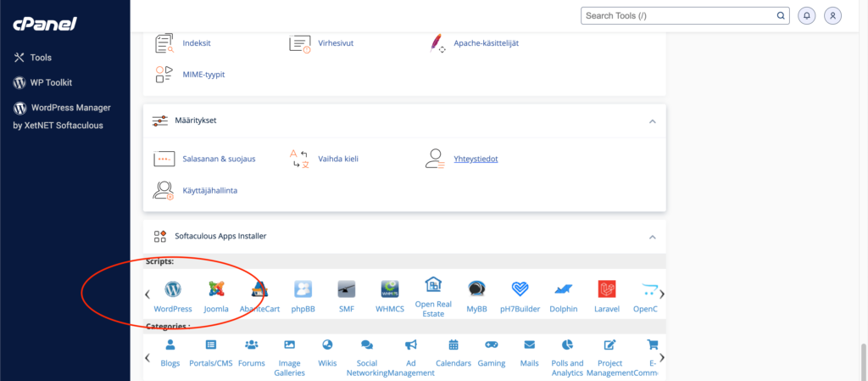Open WP Toolkit in the sidebar
The width and height of the screenshot is (868, 381).
[x=42, y=82]
